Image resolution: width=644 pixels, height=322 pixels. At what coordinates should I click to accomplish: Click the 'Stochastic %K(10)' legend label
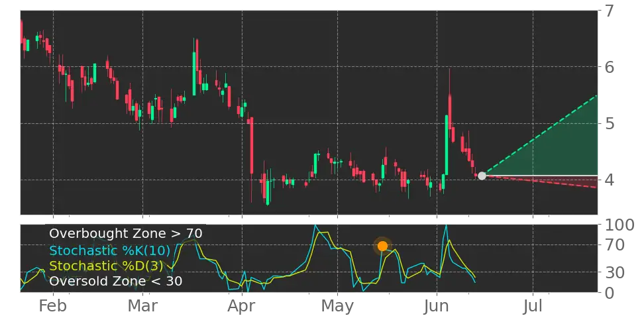111,250
